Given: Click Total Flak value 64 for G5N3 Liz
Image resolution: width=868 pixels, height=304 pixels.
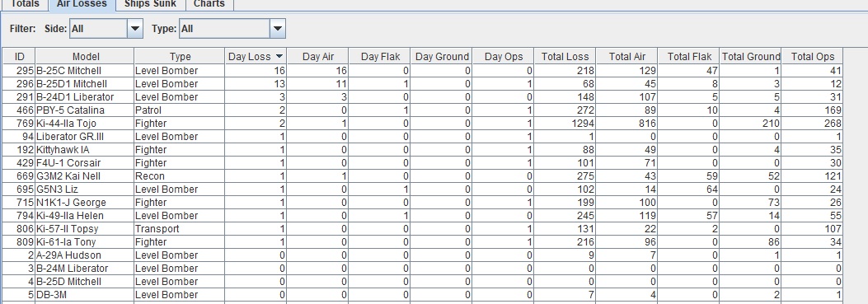Looking at the screenshot, I should coord(688,189).
